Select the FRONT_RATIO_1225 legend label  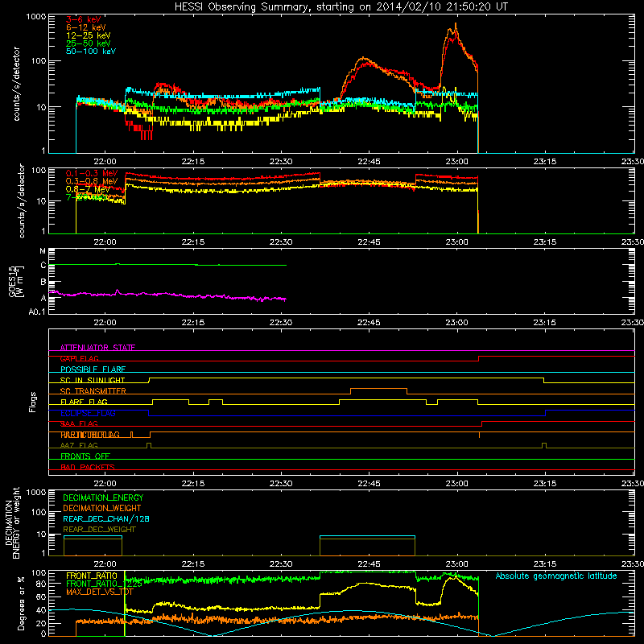point(104,584)
